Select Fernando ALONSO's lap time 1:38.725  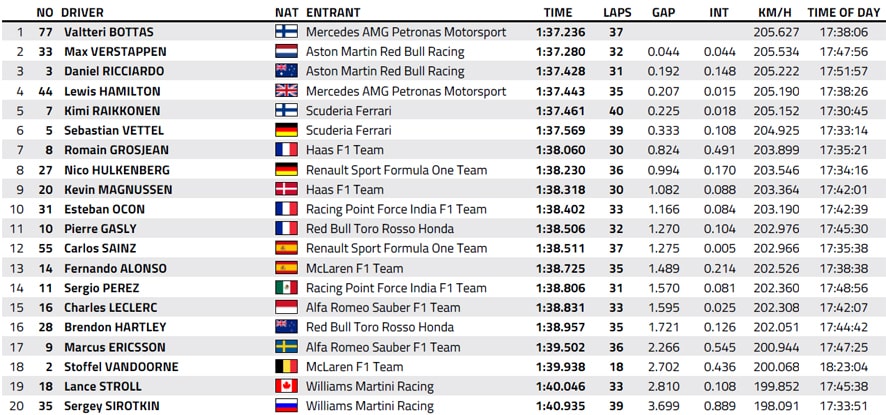pos(561,268)
